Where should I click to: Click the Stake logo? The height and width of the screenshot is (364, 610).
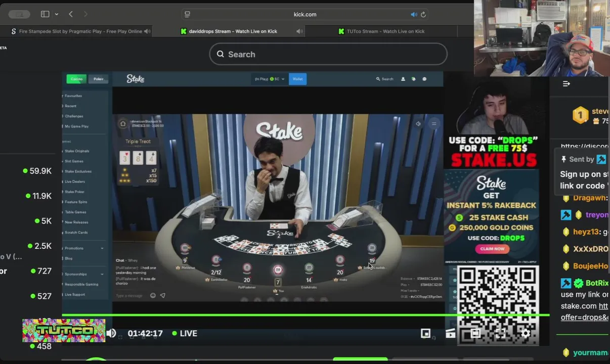(135, 79)
